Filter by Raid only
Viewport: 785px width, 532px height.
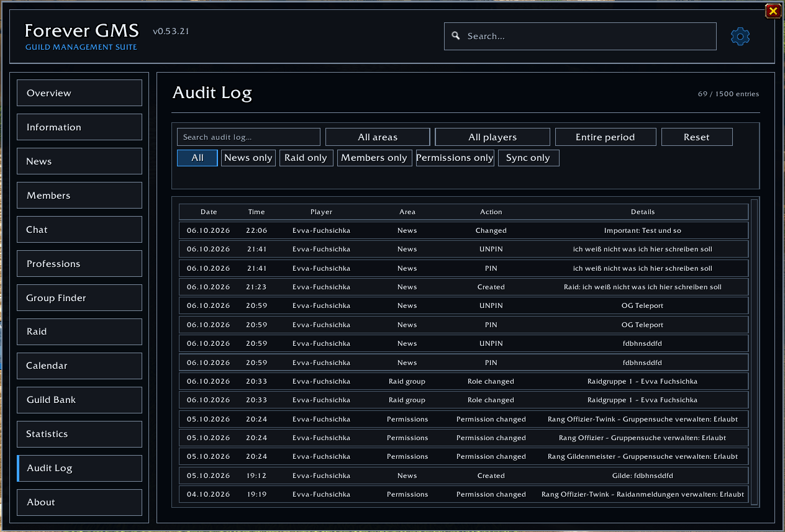[306, 158]
